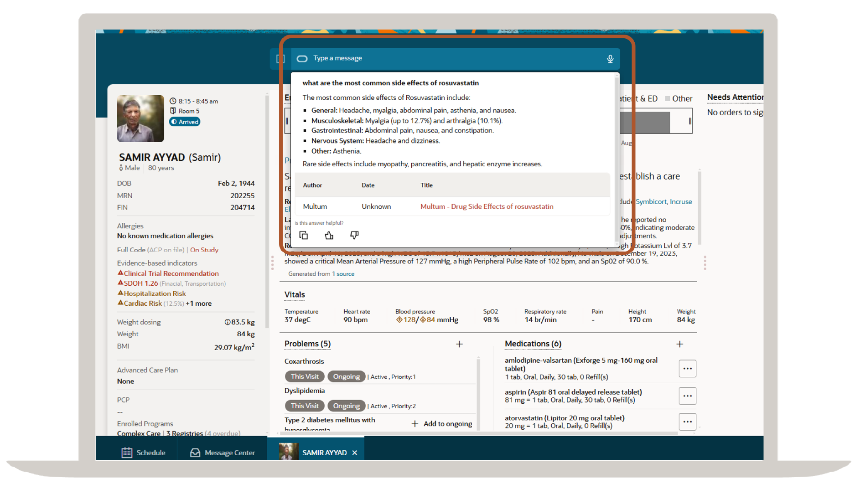
Task: Expand '+1 more' evidence-based indicators
Action: click(x=199, y=303)
